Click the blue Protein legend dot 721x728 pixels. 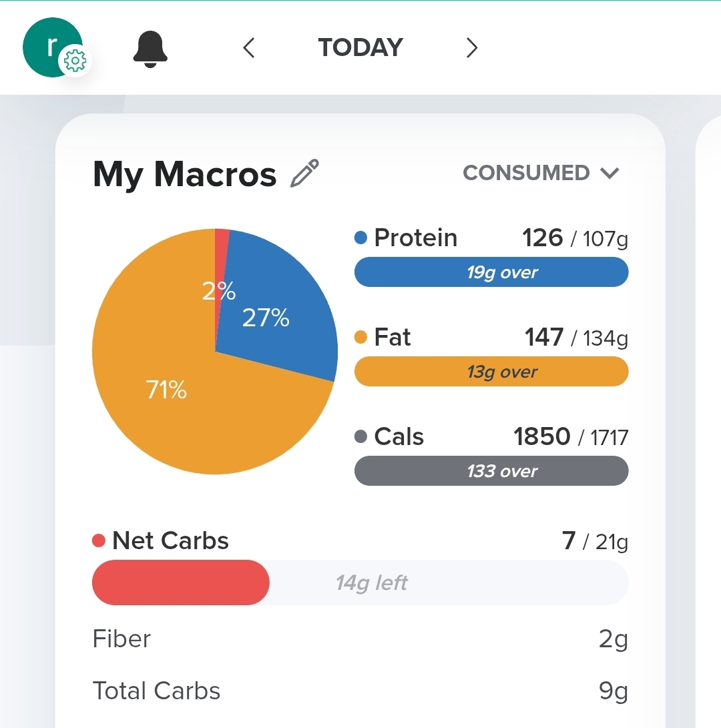click(x=361, y=238)
